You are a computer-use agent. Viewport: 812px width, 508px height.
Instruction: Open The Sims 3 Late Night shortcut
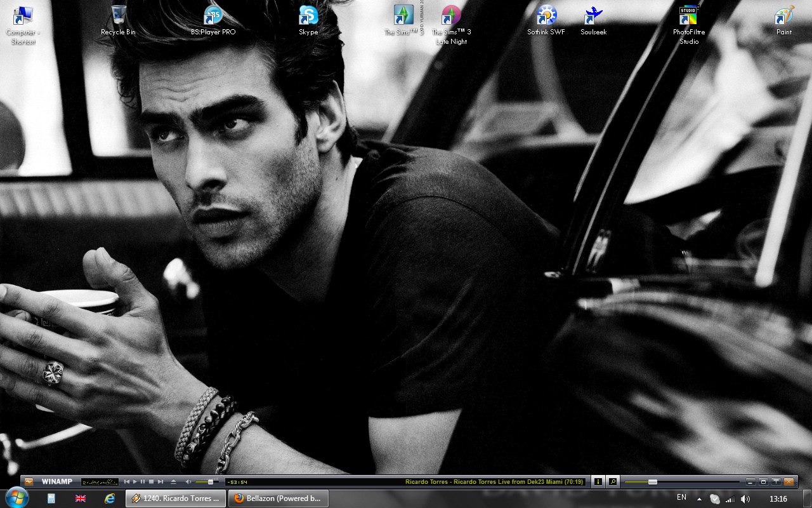click(x=451, y=15)
